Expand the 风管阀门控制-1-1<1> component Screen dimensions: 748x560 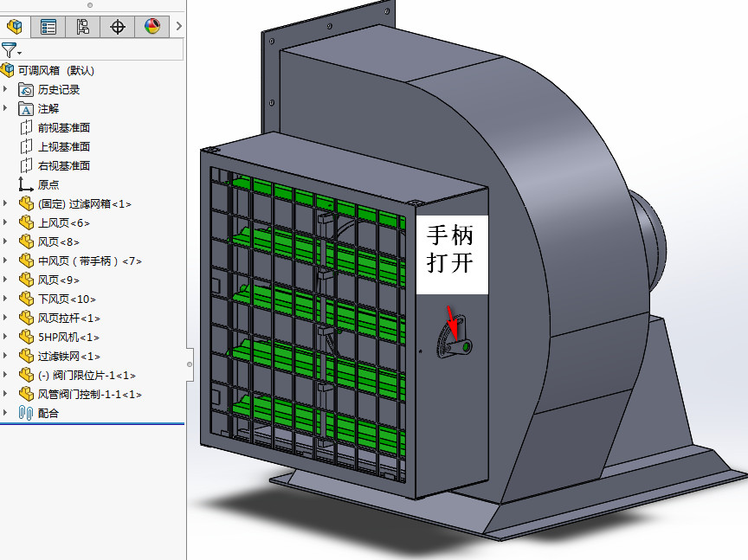(5, 395)
